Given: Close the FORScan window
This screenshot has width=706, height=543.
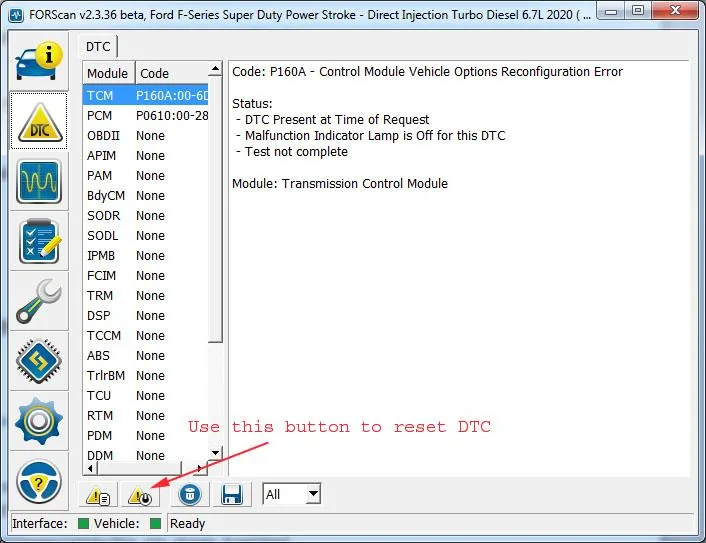Looking at the screenshot, I should click(675, 11).
